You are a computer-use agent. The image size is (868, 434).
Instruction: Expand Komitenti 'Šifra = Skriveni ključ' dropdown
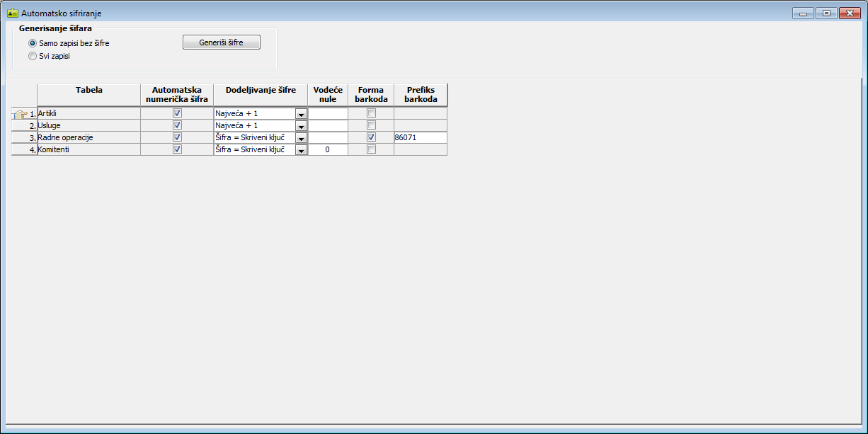[301, 150]
